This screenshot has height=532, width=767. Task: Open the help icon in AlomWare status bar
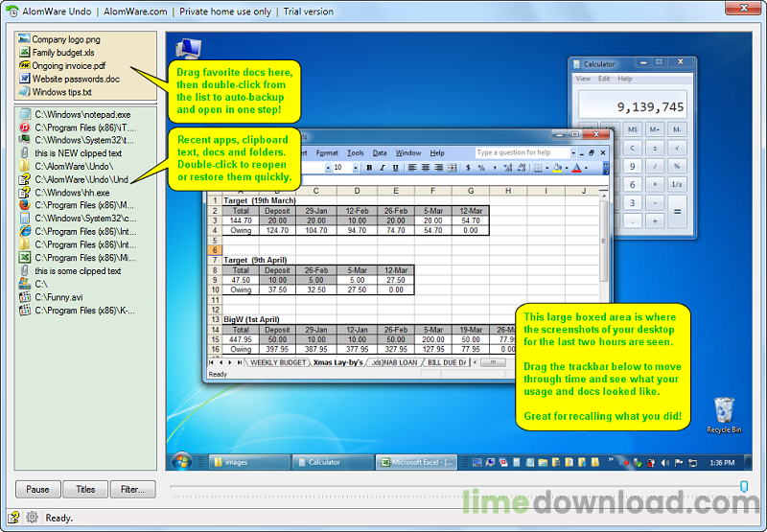[x=13, y=517]
